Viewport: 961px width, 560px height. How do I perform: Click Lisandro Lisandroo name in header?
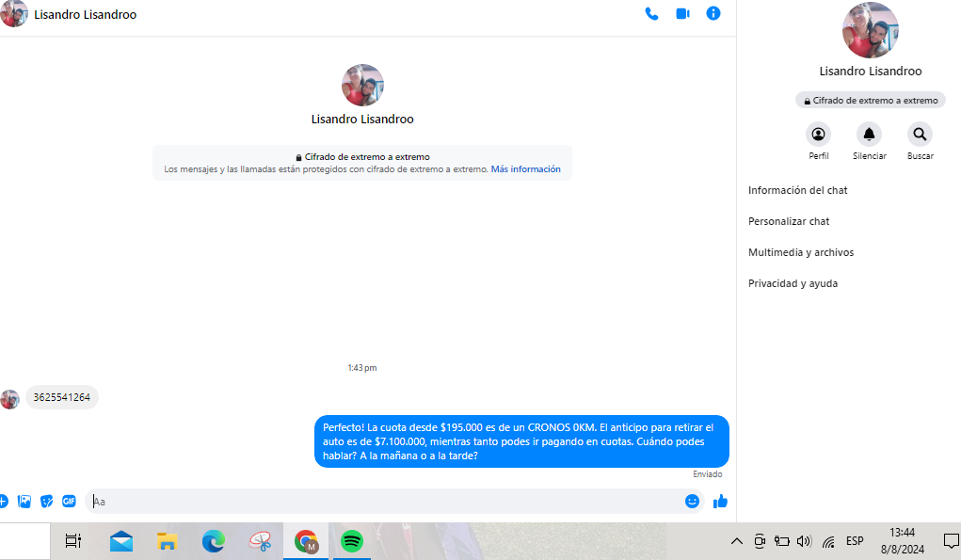tap(86, 15)
